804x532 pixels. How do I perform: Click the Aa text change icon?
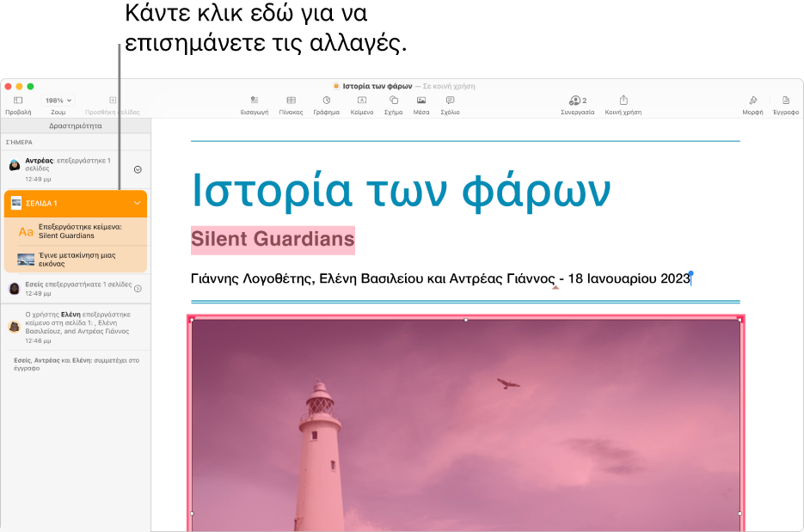(26, 232)
